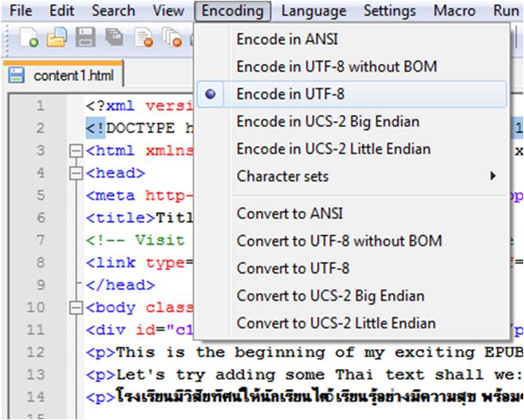This screenshot has height=420, width=524.
Task: Collapse the body fold marker on line 10
Action: point(76,308)
